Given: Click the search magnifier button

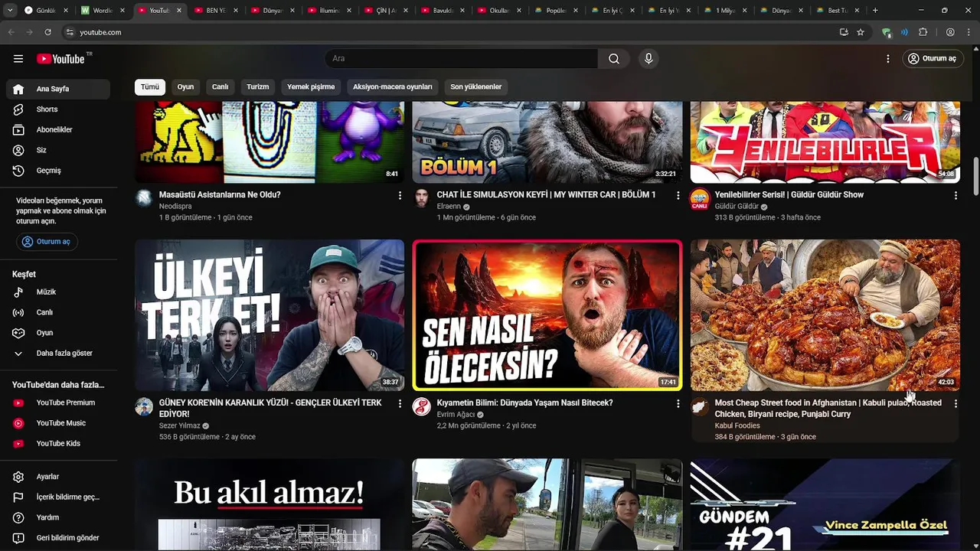Looking at the screenshot, I should pos(614,59).
